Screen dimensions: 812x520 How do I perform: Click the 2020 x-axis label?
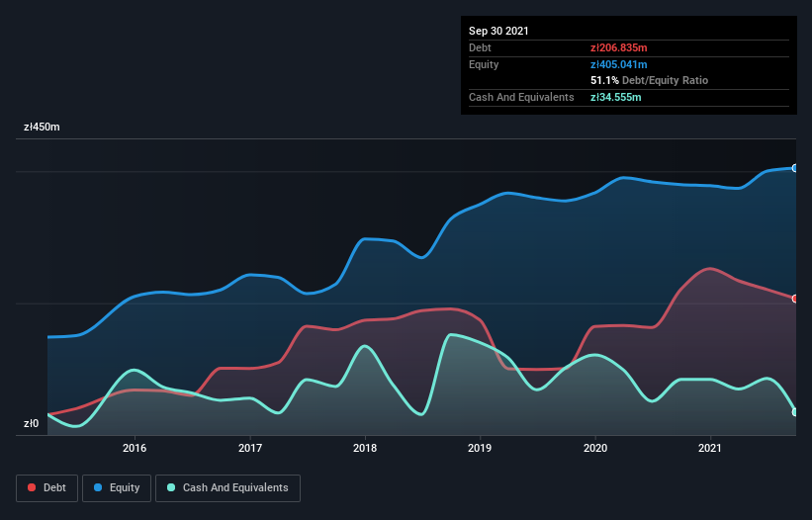(595, 448)
